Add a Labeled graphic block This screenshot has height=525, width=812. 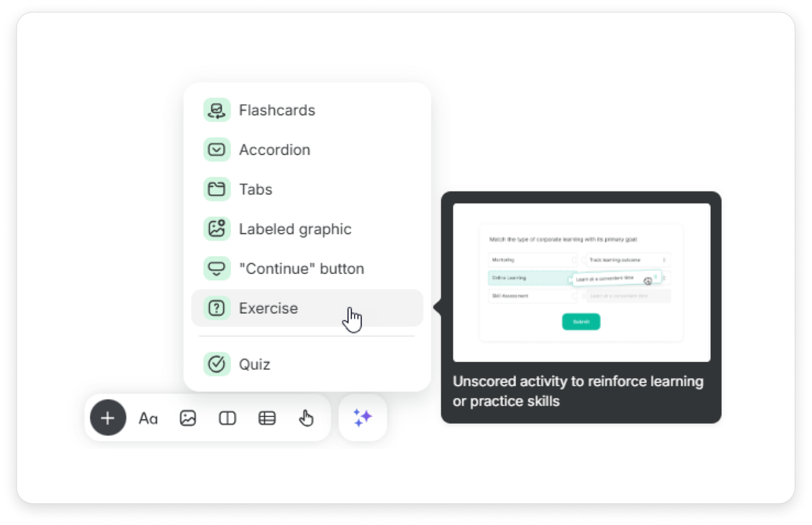coord(307,229)
